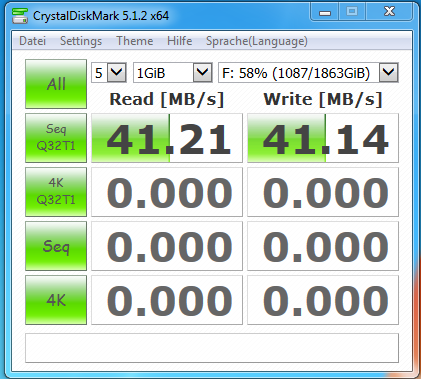Click the Write [MB/s] column header
This screenshot has width=421, height=379.
[x=323, y=99]
